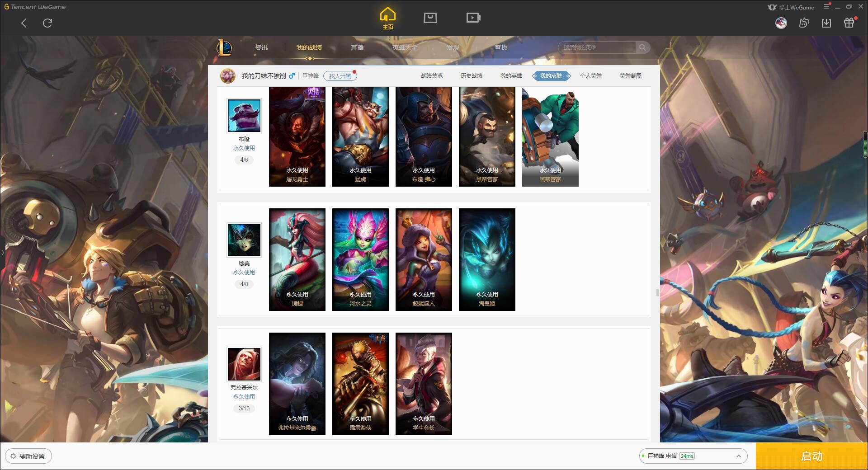Image resolution: width=868 pixels, height=470 pixels.
Task: Click the skin list scrollbar thumb
Action: point(657,293)
